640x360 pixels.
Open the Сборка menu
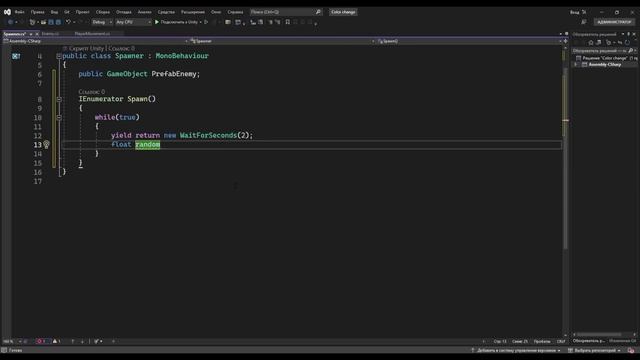coord(103,12)
